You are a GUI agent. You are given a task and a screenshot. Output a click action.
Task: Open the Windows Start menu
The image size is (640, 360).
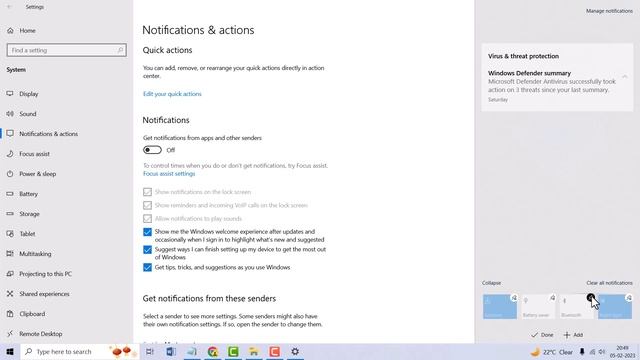pyautogui.click(x=10, y=351)
